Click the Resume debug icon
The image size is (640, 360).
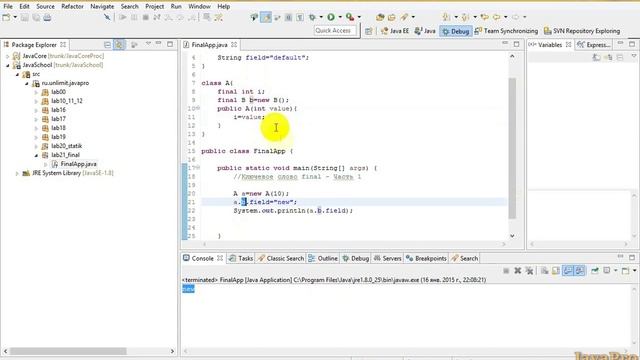[x=122, y=17]
